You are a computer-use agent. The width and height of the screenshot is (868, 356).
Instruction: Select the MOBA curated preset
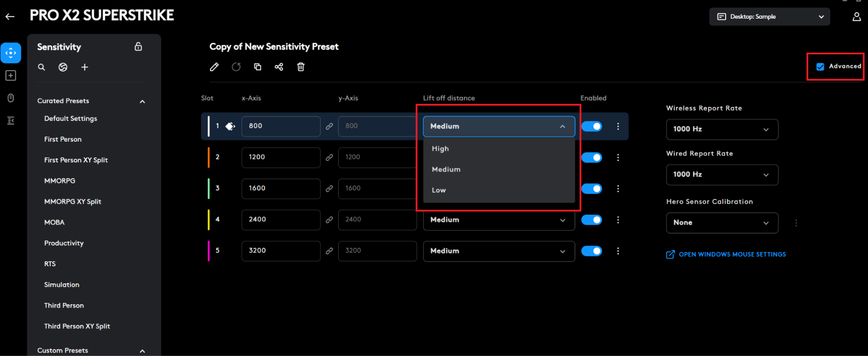(54, 223)
